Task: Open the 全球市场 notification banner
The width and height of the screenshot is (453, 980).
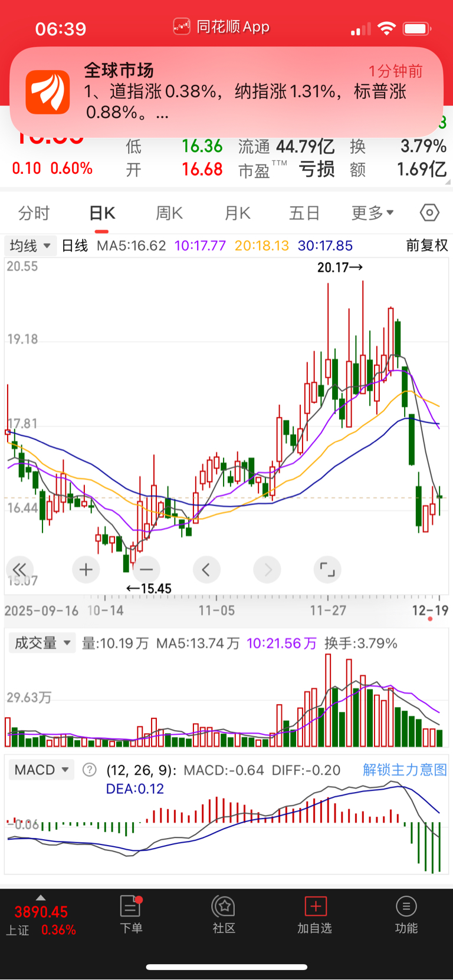Action: [226, 92]
